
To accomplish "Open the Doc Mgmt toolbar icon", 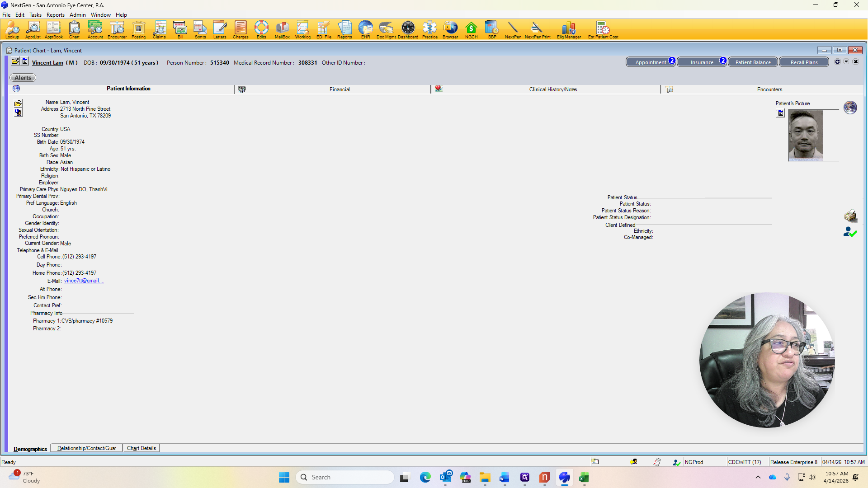I will tap(386, 30).
